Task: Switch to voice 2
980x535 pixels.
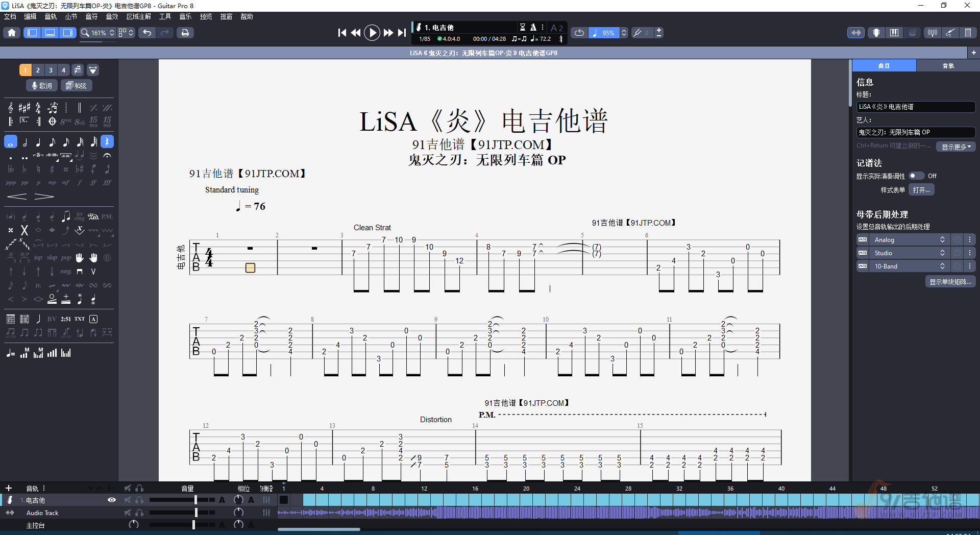Action: coord(38,70)
